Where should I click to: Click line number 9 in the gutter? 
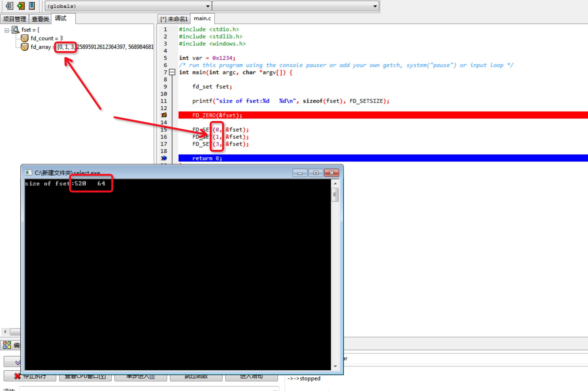tap(165, 87)
